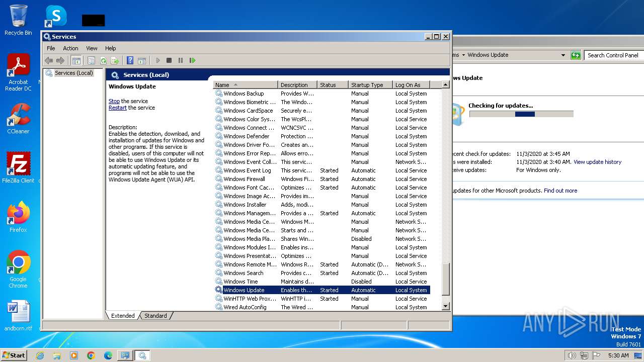The height and width of the screenshot is (362, 644).
Task: Click the Back arrow in Services toolbar
Action: (x=49, y=60)
